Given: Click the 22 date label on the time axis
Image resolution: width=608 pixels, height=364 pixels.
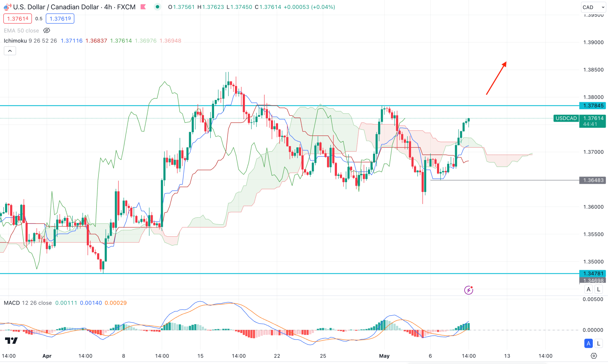Looking at the screenshot, I should click(x=277, y=356).
